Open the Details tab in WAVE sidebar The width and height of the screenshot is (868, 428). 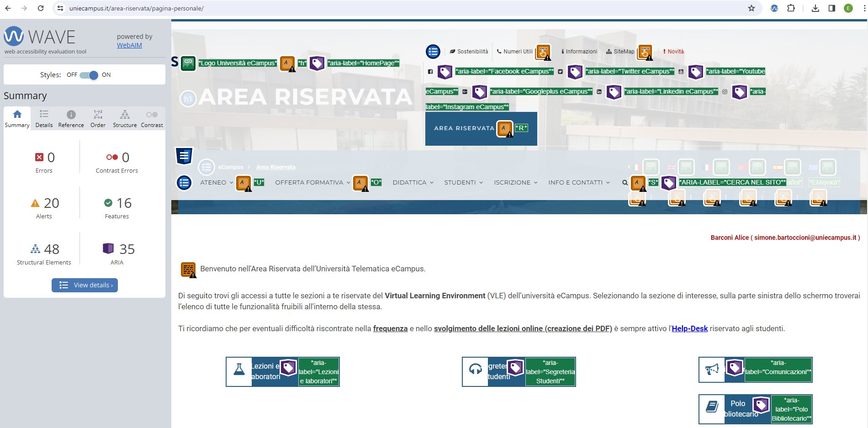click(44, 119)
